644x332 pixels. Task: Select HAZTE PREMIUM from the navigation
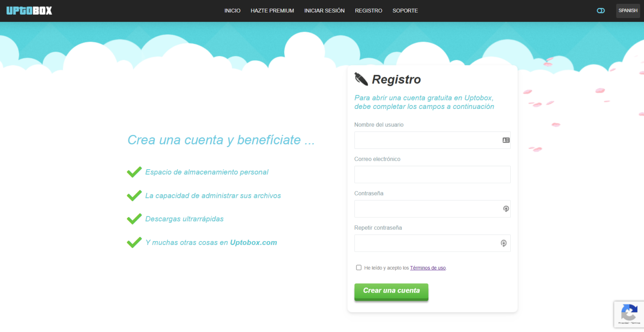(272, 10)
